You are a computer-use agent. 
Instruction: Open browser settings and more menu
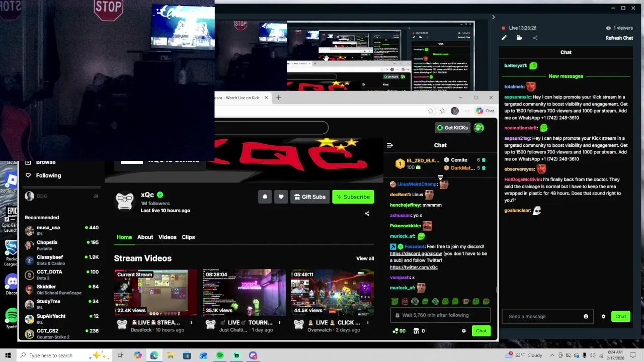[467, 111]
